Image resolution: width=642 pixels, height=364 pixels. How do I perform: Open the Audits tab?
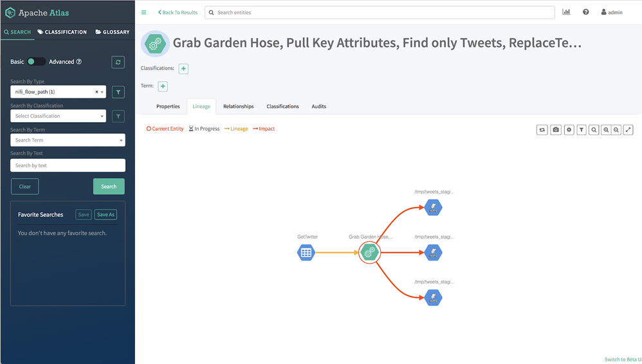click(318, 106)
